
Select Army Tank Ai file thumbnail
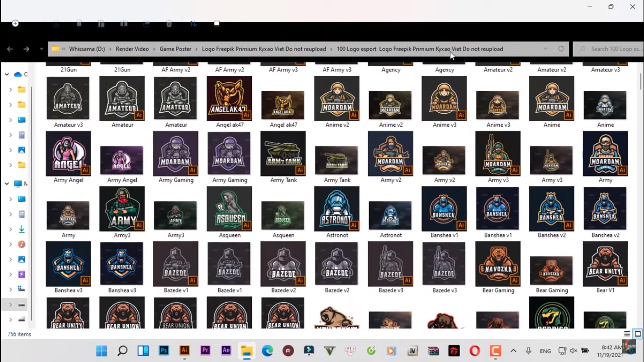pyautogui.click(x=283, y=154)
